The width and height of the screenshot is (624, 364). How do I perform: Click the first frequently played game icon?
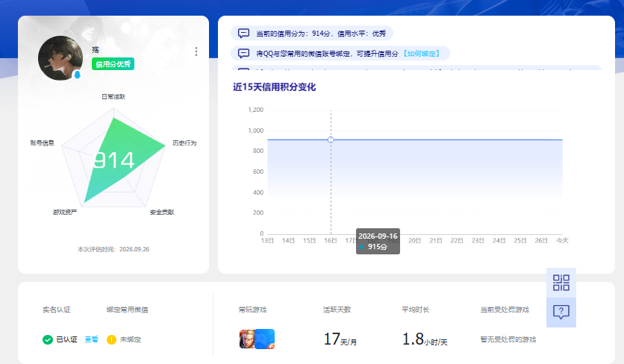pyautogui.click(x=247, y=339)
